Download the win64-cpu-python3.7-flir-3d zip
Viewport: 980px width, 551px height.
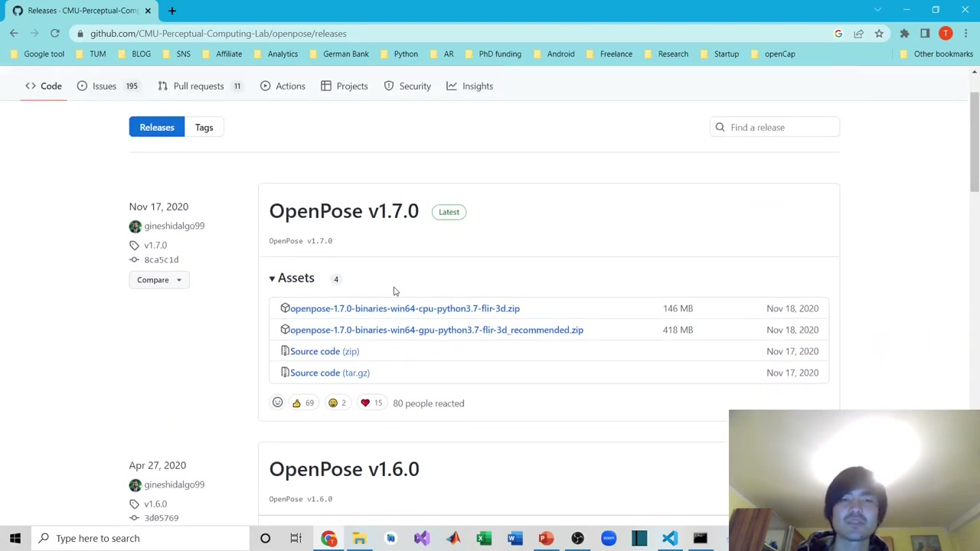[x=405, y=308]
